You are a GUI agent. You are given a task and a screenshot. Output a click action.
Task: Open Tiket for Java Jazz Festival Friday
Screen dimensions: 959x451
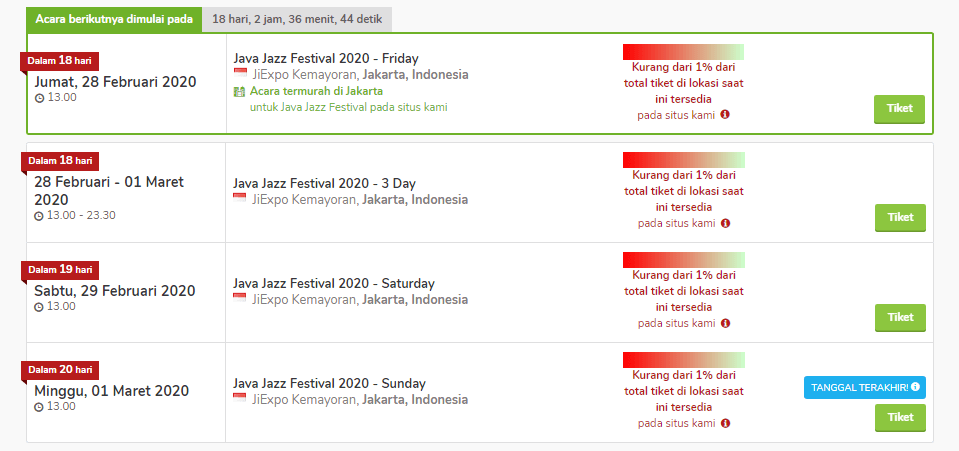tap(899, 110)
